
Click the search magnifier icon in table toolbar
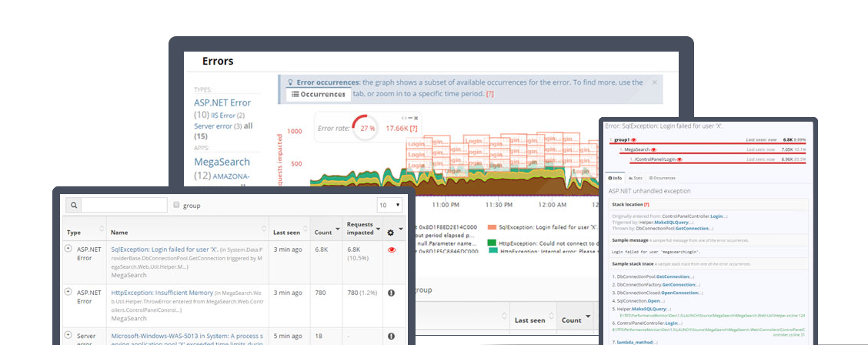[x=73, y=206]
